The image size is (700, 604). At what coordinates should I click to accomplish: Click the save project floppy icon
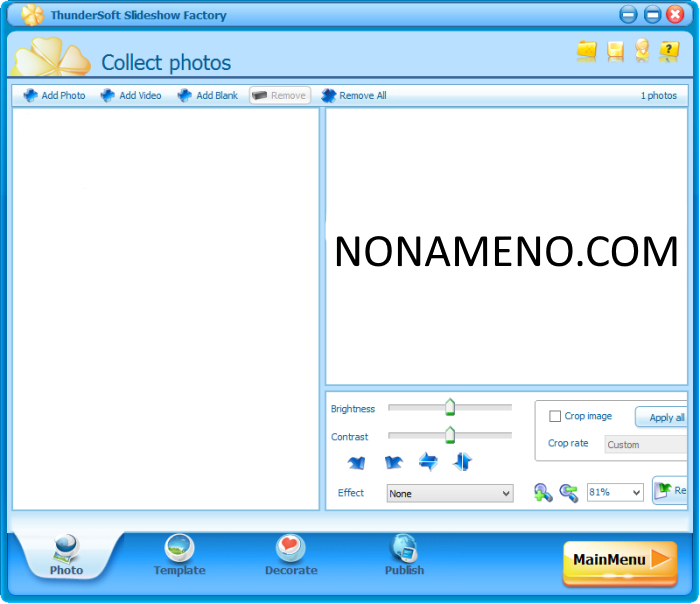[615, 51]
